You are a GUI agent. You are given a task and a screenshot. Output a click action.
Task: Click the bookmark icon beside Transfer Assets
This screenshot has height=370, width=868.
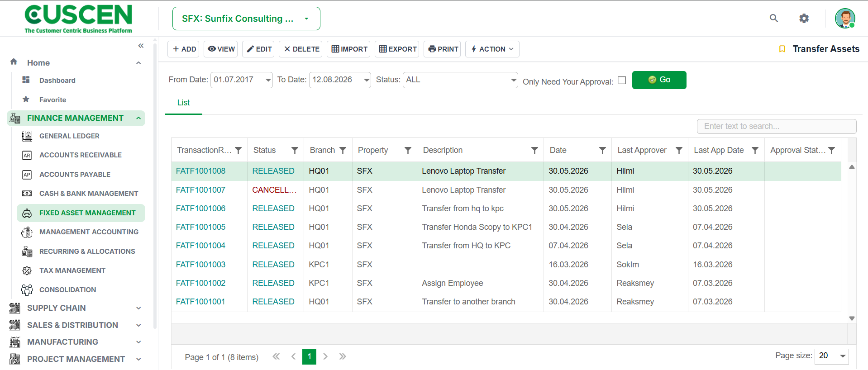click(x=782, y=49)
